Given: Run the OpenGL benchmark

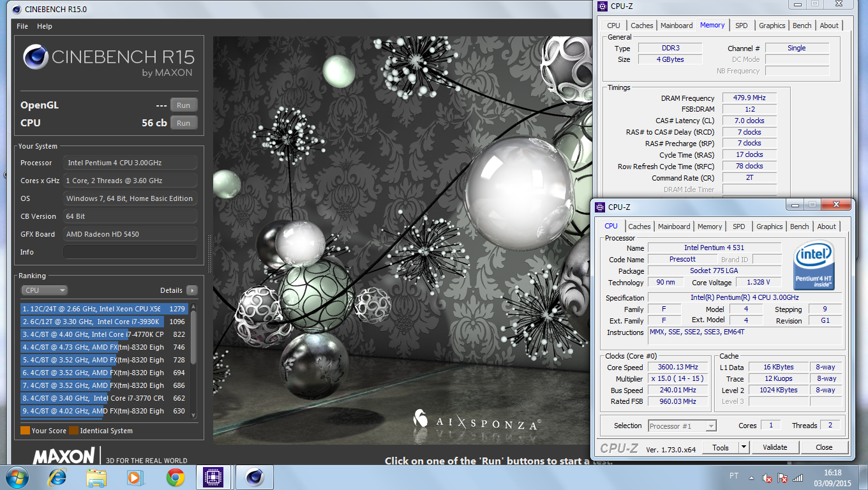Looking at the screenshot, I should click(184, 105).
